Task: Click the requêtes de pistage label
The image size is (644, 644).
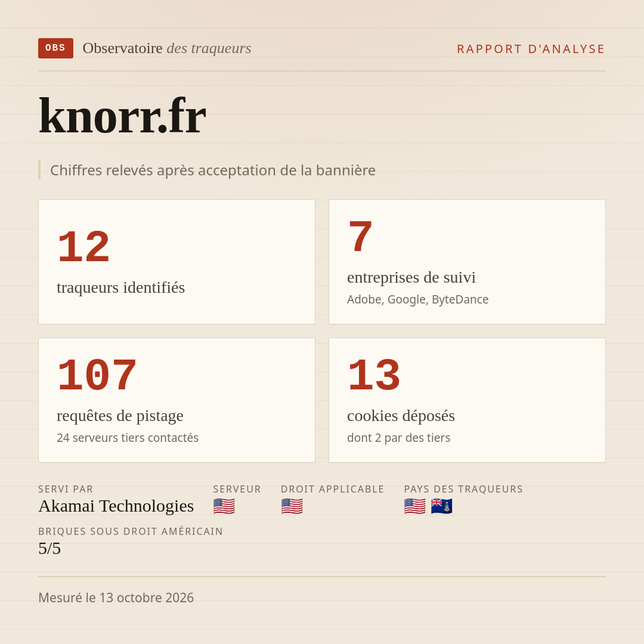Action: 120,416
